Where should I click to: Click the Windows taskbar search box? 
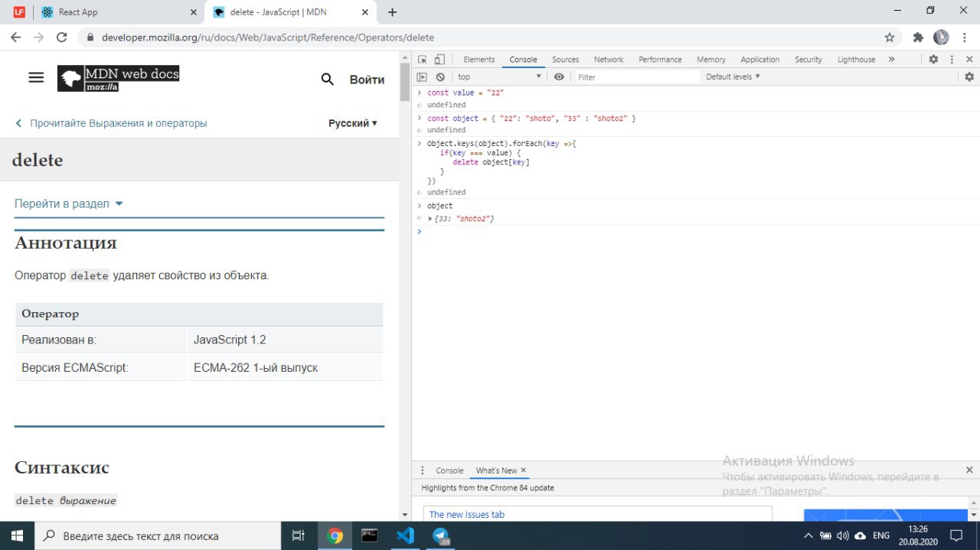click(157, 535)
